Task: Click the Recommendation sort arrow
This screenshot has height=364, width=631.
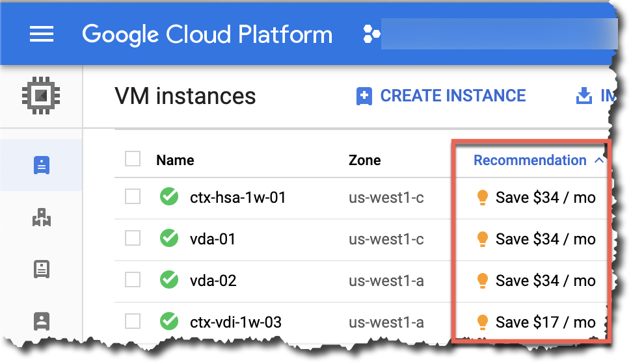Action: coord(599,161)
